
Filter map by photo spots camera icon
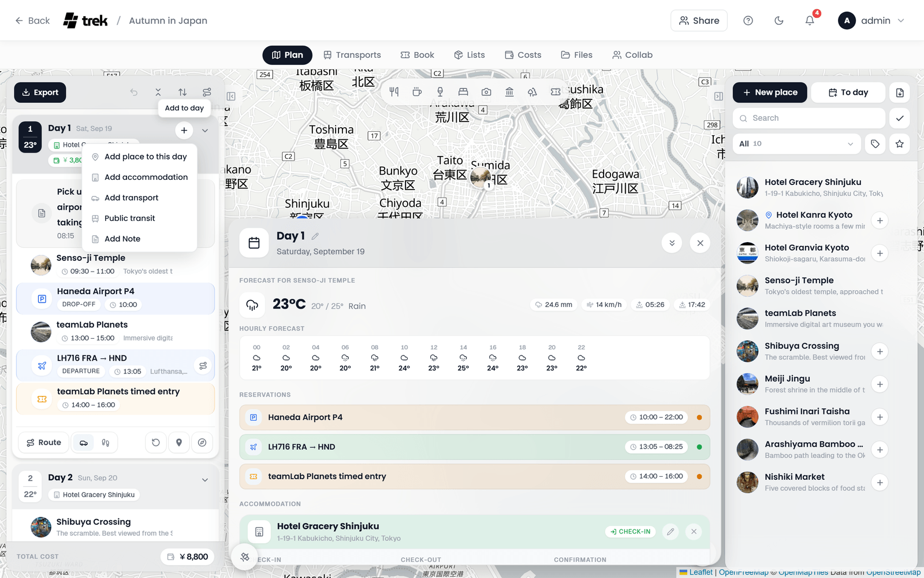point(486,92)
